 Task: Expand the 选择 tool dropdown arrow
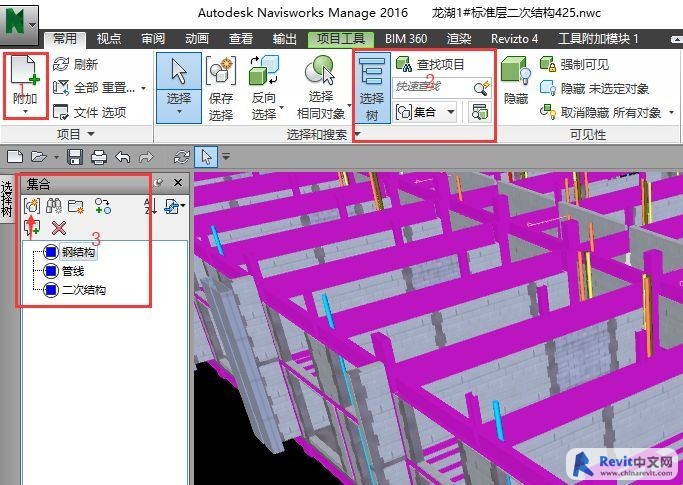(x=179, y=112)
